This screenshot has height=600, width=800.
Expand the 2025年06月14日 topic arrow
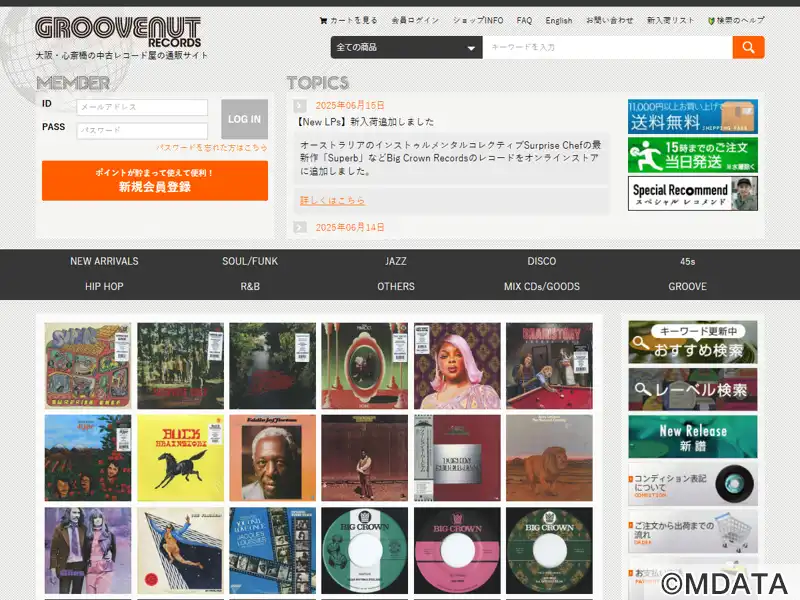(300, 228)
